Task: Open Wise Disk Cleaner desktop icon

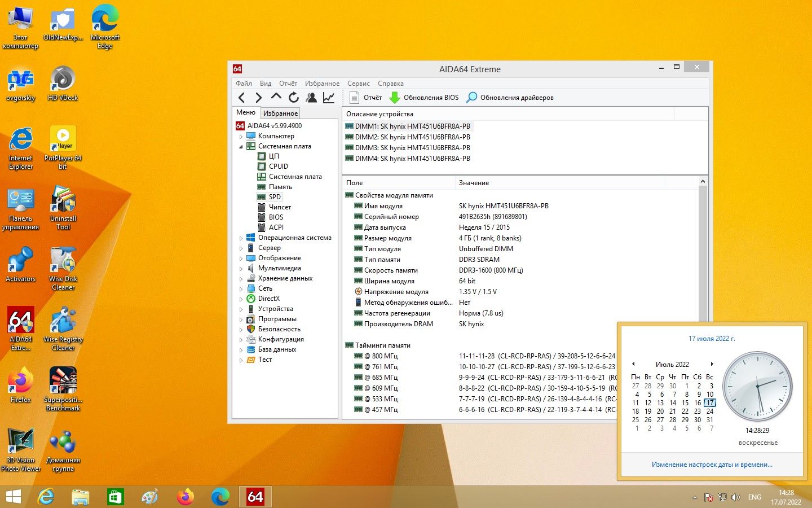Action: click(x=63, y=269)
